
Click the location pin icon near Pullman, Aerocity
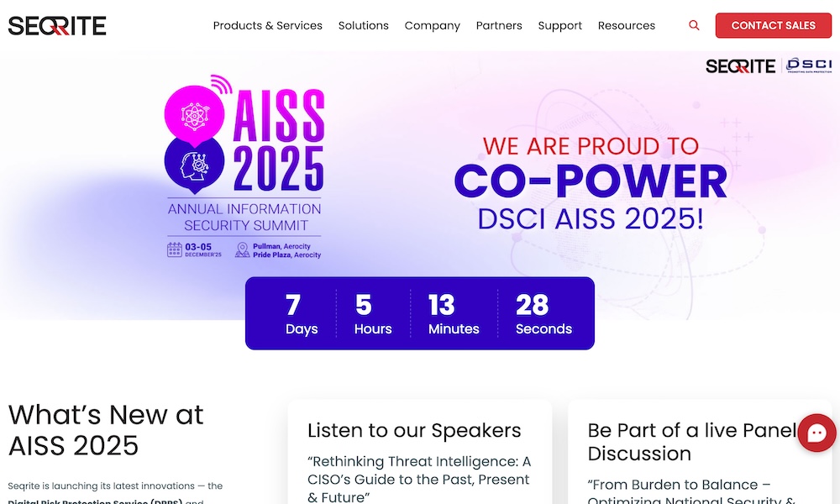coord(243,249)
